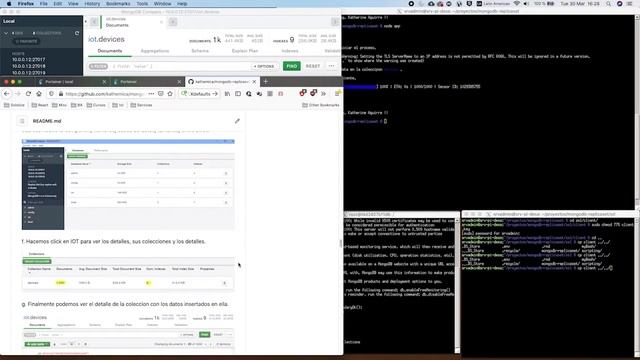Image resolution: width=640 pixels, height=360 pixels.
Task: Open the Edit menu in menu bar
Action: pyautogui.click(x=58, y=4)
